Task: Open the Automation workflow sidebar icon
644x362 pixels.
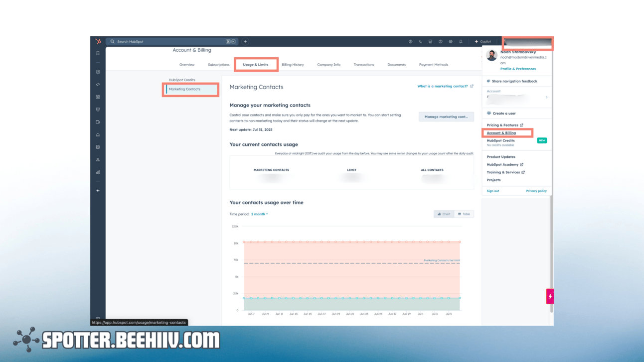Action: (98, 160)
